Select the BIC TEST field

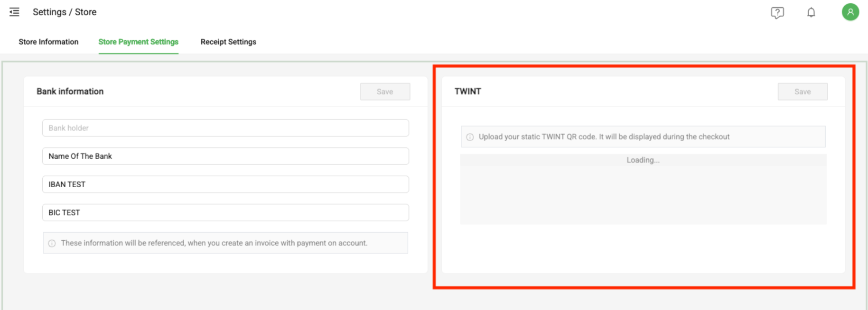pos(225,213)
